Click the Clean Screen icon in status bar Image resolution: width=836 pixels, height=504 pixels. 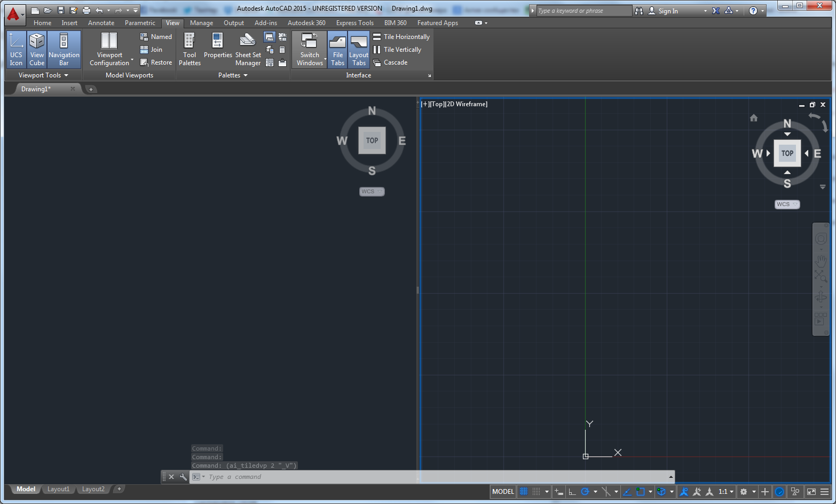pyautogui.click(x=811, y=492)
